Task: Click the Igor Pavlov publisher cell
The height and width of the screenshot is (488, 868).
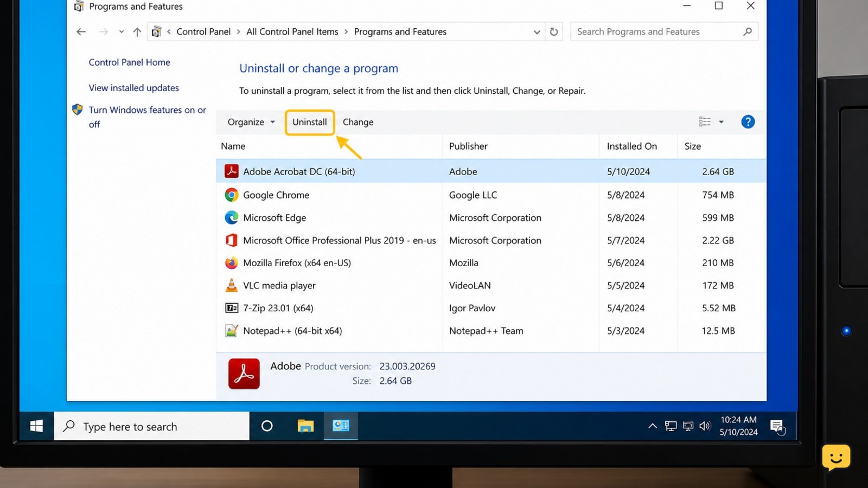Action: [x=472, y=308]
